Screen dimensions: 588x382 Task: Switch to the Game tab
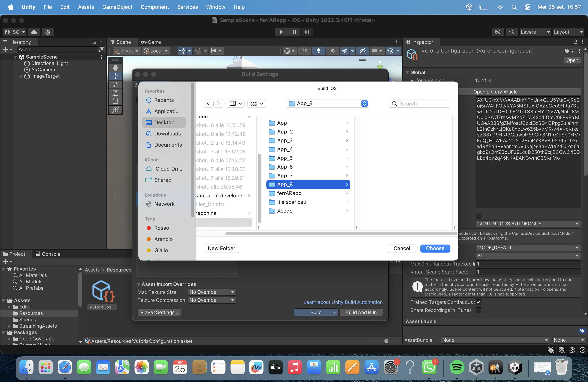tap(151, 42)
